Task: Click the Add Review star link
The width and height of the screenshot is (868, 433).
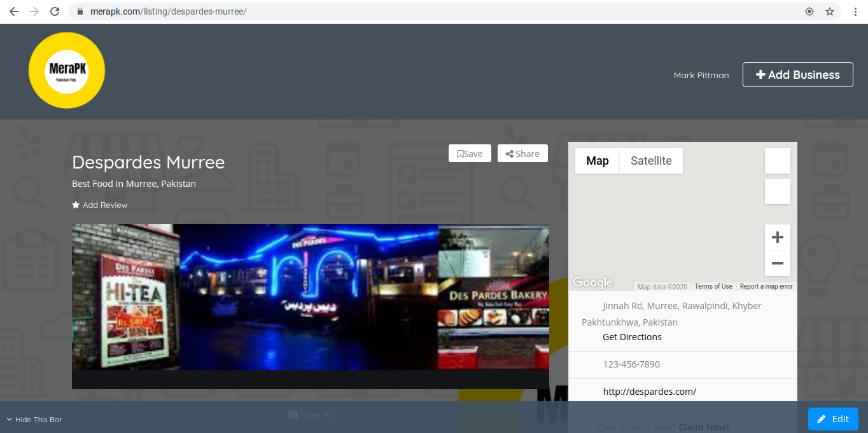Action: pyautogui.click(x=100, y=205)
